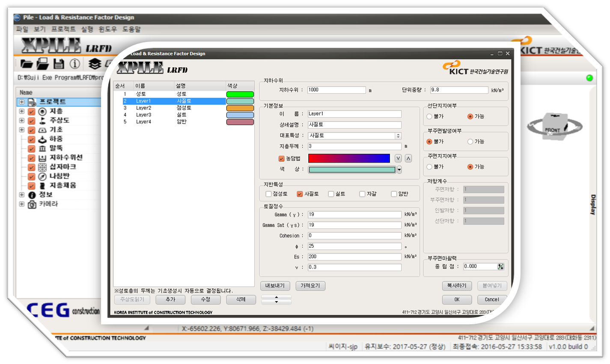610x364 pixels.
Task: Toggle 하중 visibility checkbox in tree
Action: (x=31, y=139)
